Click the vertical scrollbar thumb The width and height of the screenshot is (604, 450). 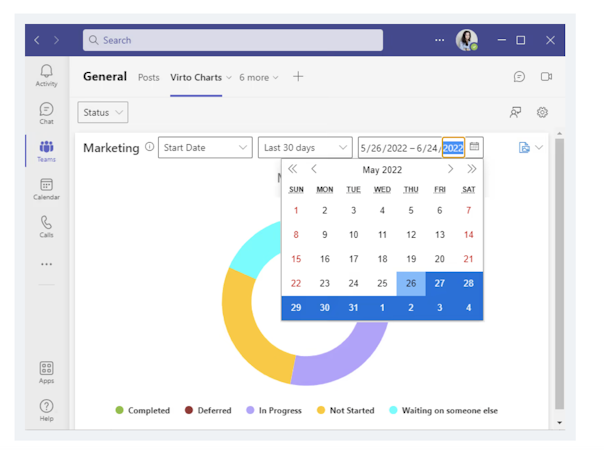pyautogui.click(x=559, y=274)
